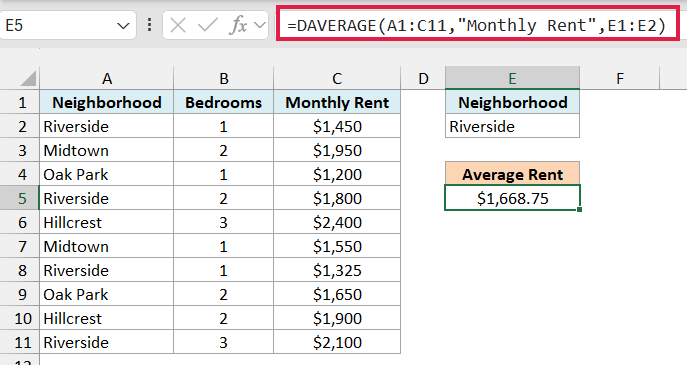Click the Neighborhood header in cell A1
The width and height of the screenshot is (687, 365).
(106, 103)
